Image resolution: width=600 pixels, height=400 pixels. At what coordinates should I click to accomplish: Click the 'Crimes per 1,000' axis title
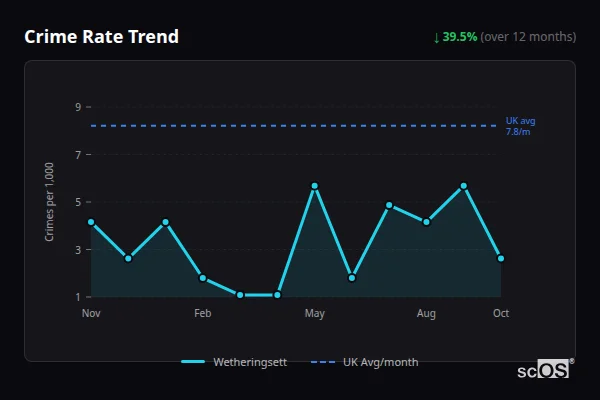click(x=49, y=202)
